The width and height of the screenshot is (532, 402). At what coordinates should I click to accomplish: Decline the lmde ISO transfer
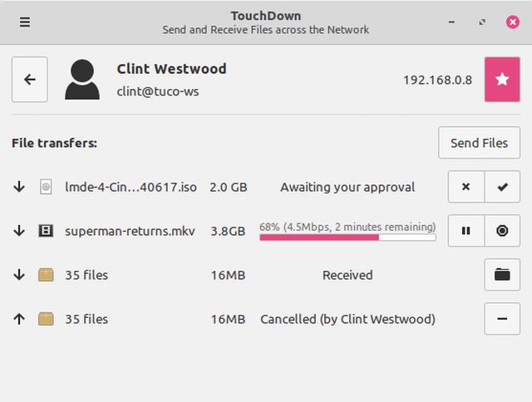tap(465, 187)
